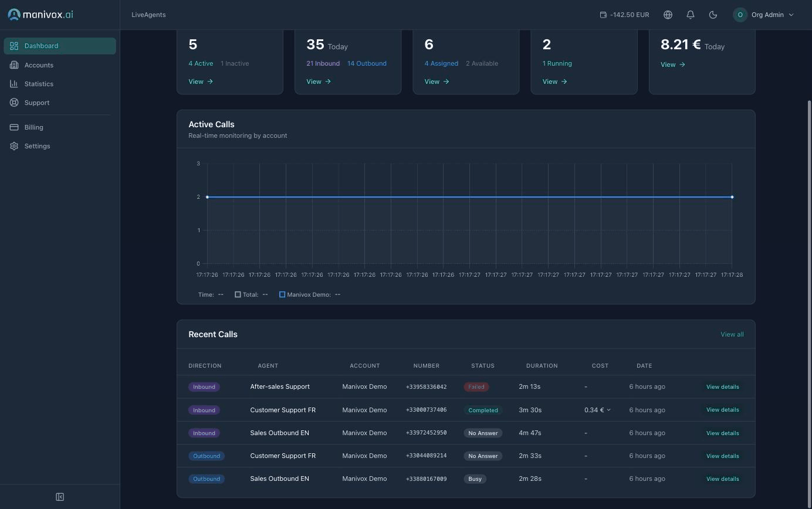The width and height of the screenshot is (812, 509).
Task: Click the chart's left endpoint marker
Action: pos(207,197)
